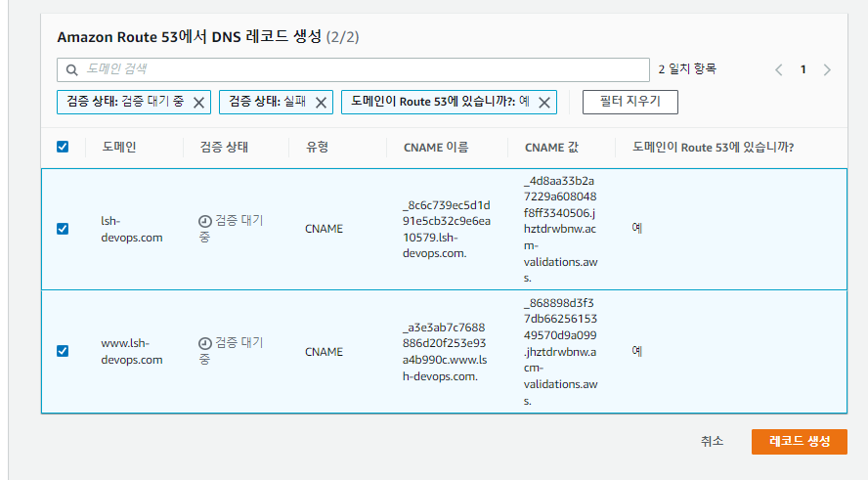The width and height of the screenshot is (868, 480).
Task: Go to next page arrow
Action: point(827,69)
